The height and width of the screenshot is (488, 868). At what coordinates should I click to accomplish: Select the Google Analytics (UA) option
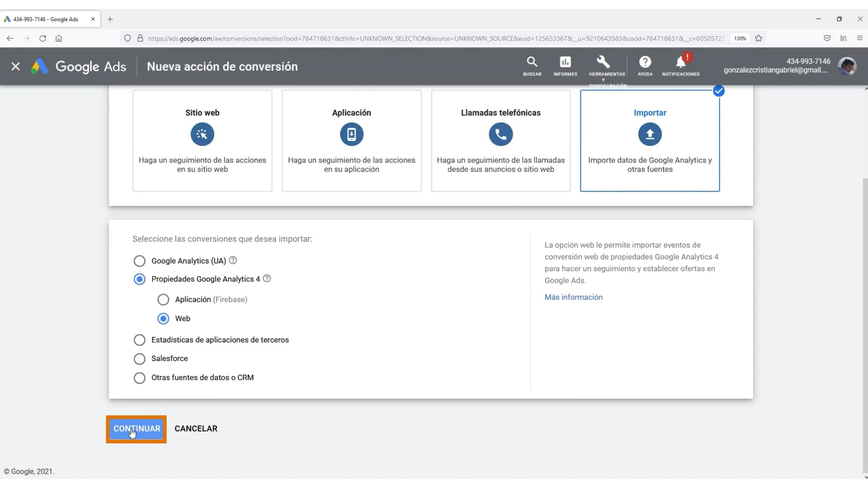pyautogui.click(x=139, y=261)
